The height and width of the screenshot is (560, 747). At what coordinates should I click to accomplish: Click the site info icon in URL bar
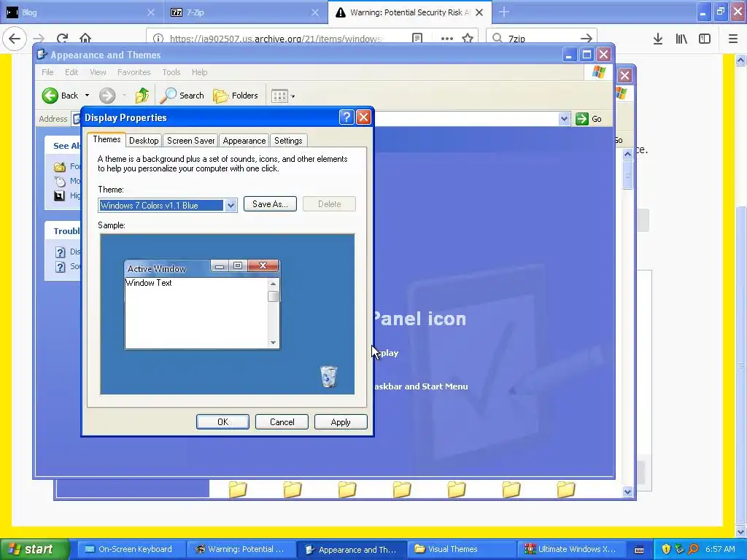click(158, 38)
